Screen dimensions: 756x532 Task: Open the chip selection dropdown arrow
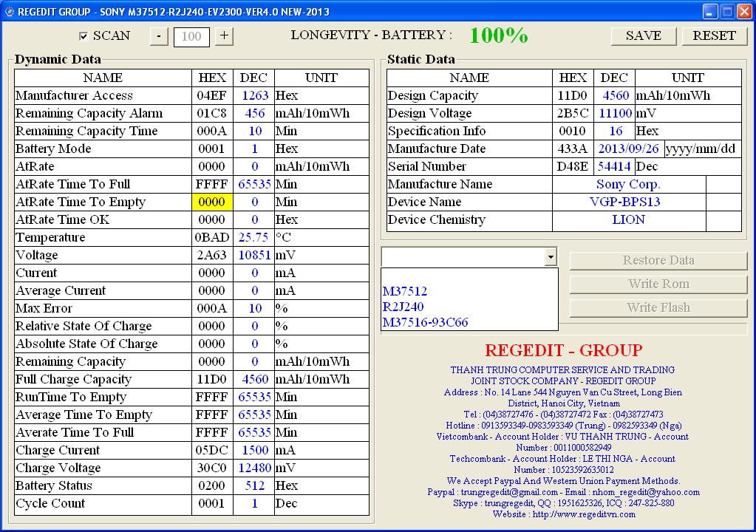tap(550, 256)
